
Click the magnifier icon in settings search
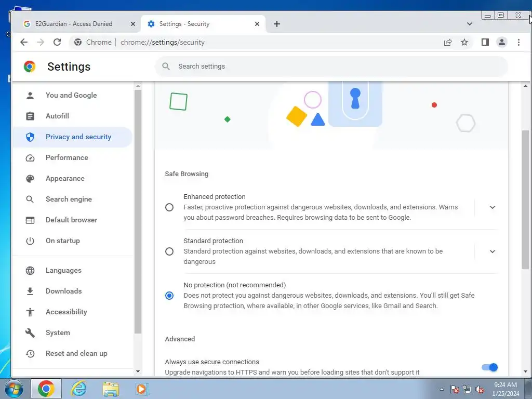click(x=166, y=66)
